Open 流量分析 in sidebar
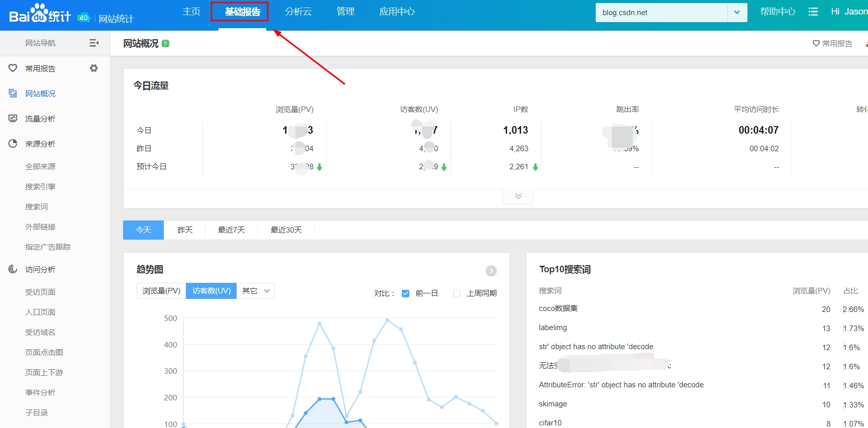The image size is (868, 428). (x=41, y=119)
